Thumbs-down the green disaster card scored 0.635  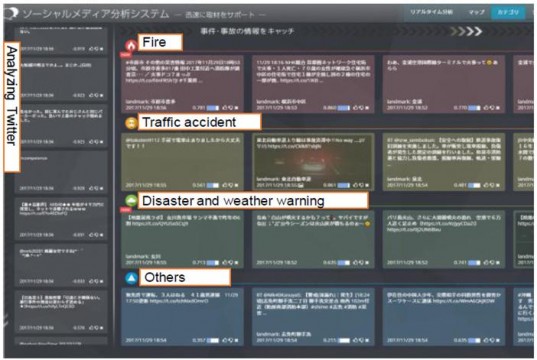[x=361, y=263]
